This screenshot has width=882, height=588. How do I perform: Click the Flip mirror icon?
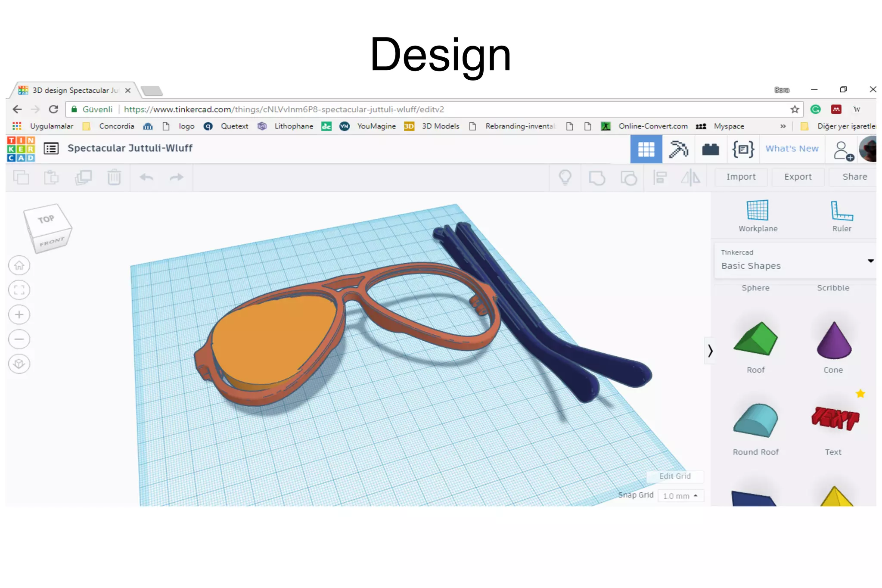point(691,177)
